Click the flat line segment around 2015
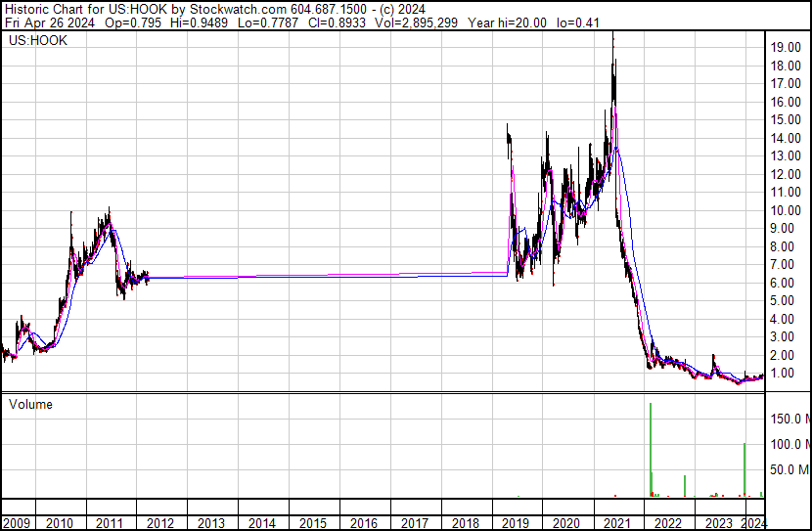 coord(313,276)
